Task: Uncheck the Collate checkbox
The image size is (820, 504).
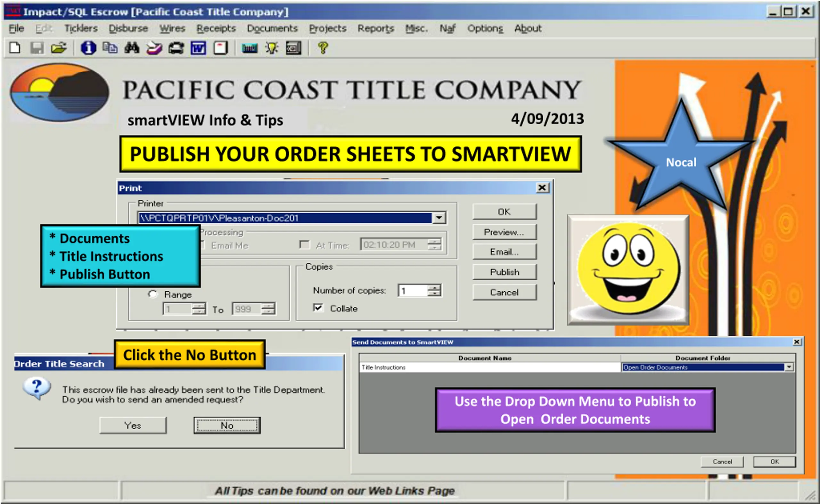Action: (318, 308)
